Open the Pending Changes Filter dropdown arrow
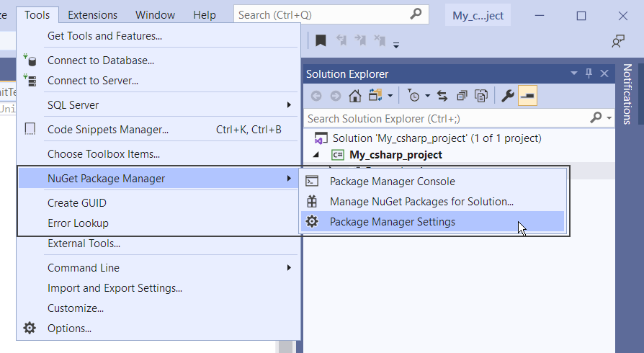Screen dimensions: 644x353 pyautogui.click(x=427, y=96)
